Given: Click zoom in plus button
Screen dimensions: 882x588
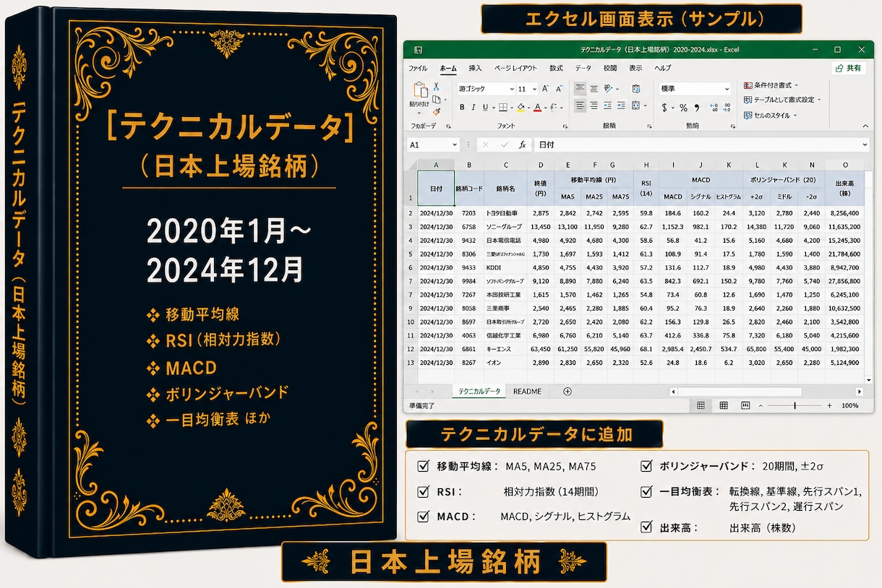Looking at the screenshot, I should [829, 406].
